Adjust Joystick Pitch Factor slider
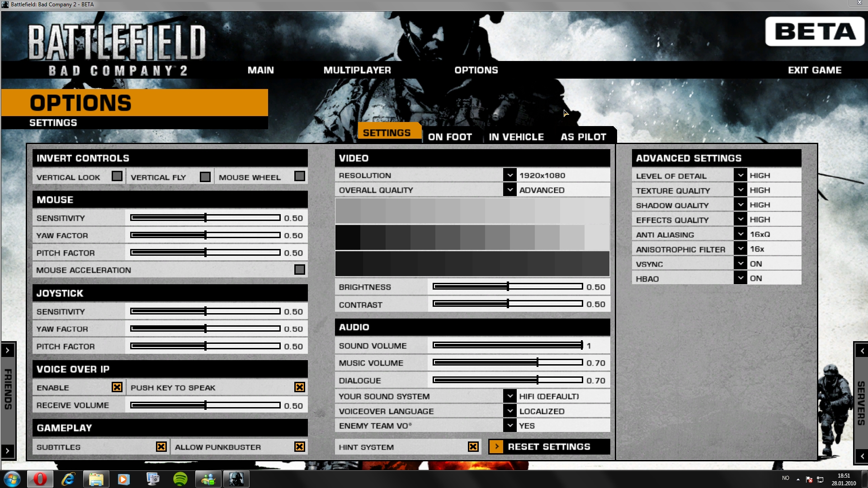 pyautogui.click(x=206, y=346)
